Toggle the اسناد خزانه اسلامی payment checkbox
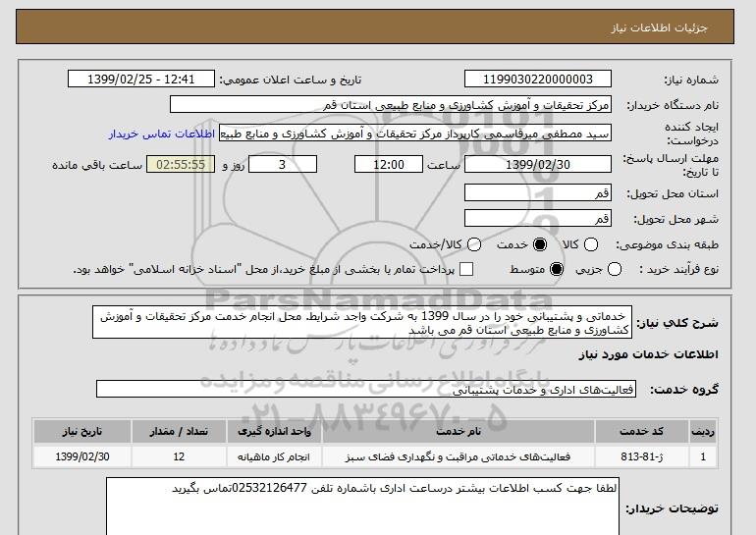Viewport: 756px width, 535px height. click(466, 269)
